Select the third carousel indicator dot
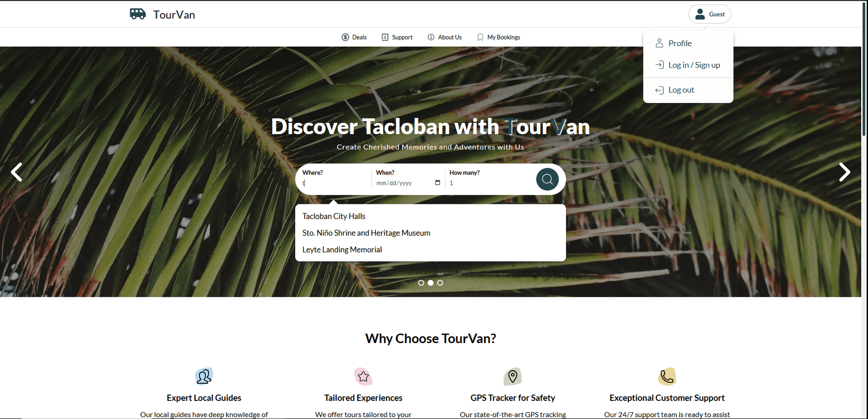This screenshot has height=419, width=868. click(x=440, y=283)
